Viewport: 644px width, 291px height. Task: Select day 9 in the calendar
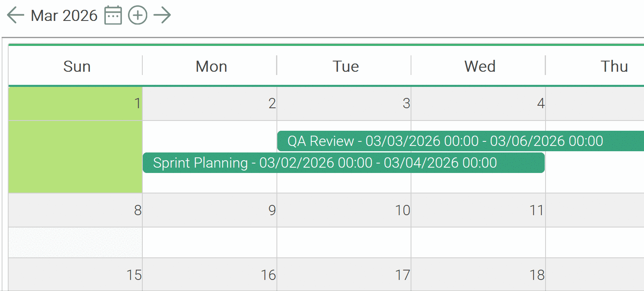tap(210, 210)
